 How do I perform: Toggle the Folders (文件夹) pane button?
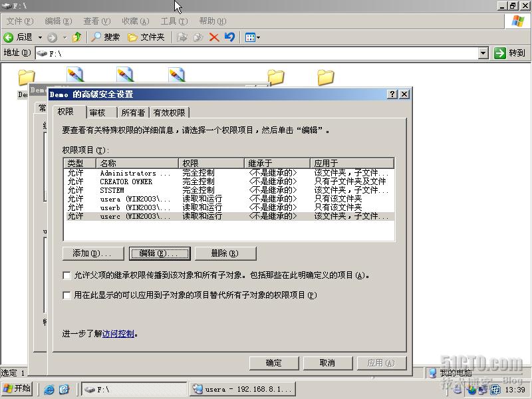146,37
